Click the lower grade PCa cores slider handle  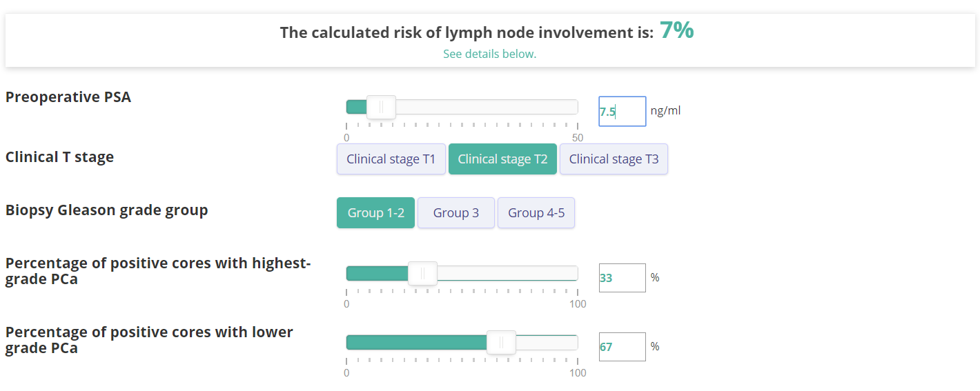[x=501, y=343]
